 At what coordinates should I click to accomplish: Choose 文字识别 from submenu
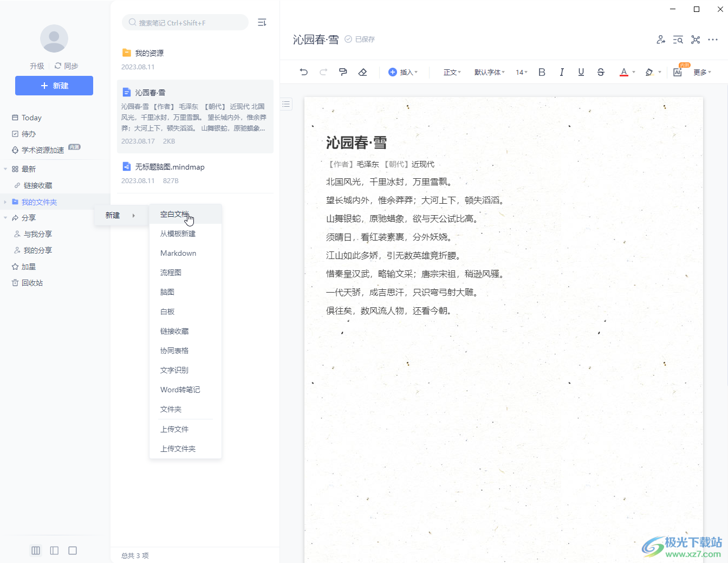[x=185, y=370]
